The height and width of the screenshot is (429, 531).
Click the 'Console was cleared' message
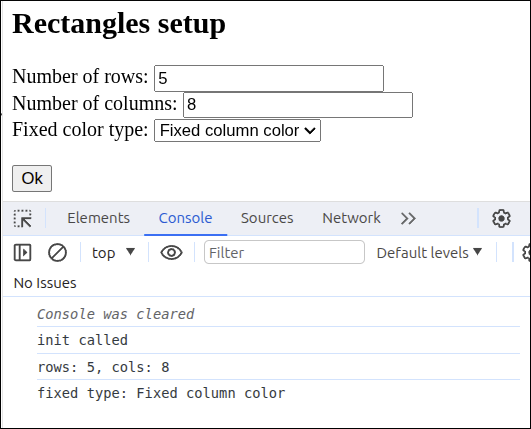pyautogui.click(x=116, y=314)
